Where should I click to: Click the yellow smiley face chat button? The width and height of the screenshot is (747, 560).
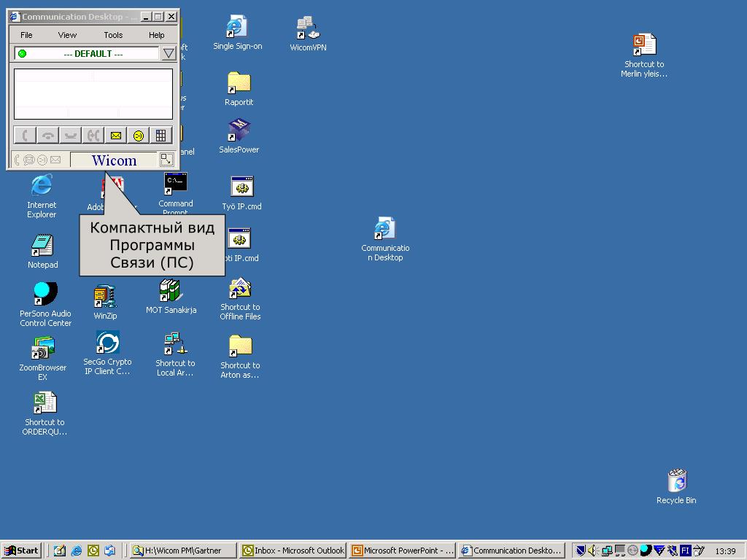(x=138, y=136)
